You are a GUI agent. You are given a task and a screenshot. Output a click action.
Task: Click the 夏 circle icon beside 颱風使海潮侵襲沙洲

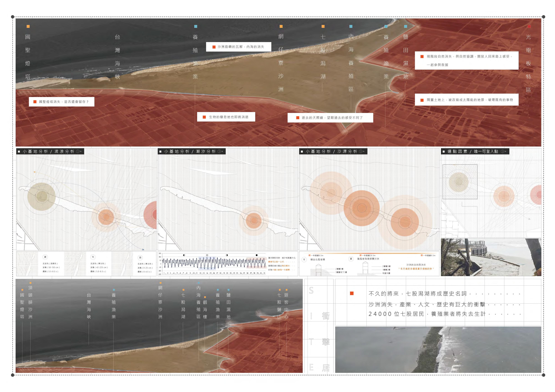(x=351, y=259)
